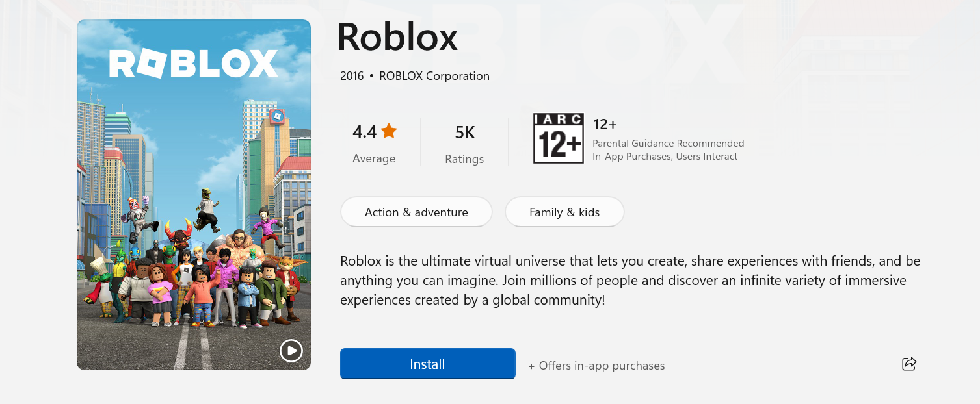980x404 pixels.
Task: Click the 12+ age rating text
Action: pos(605,124)
